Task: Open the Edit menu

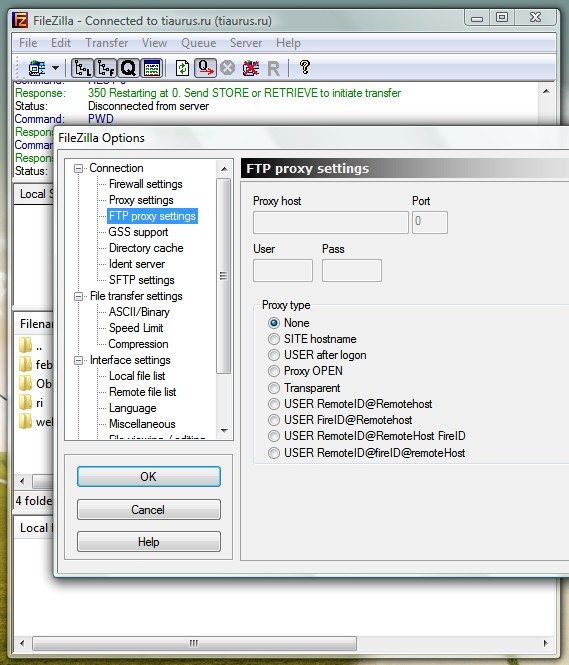Action: coord(61,43)
